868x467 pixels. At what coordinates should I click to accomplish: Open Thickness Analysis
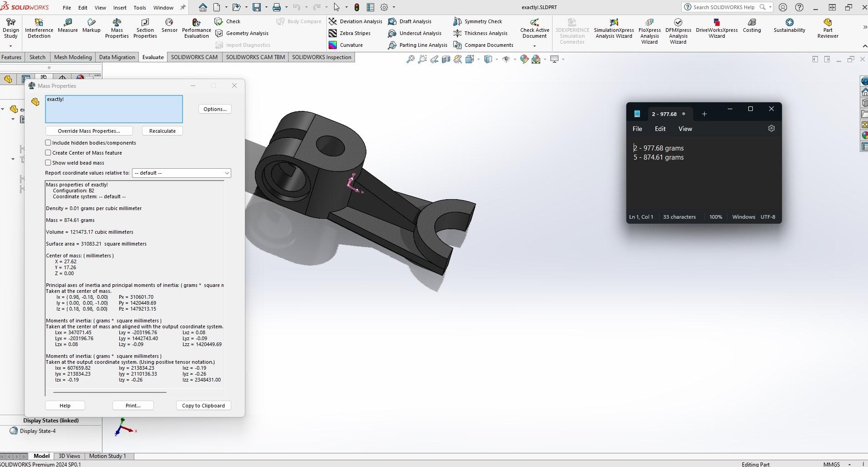click(480, 33)
